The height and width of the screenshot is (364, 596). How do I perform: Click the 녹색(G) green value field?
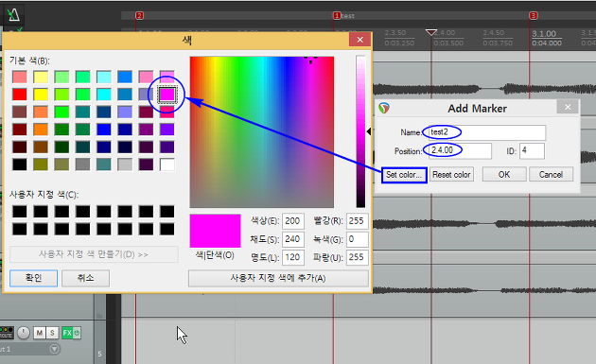[358, 239]
